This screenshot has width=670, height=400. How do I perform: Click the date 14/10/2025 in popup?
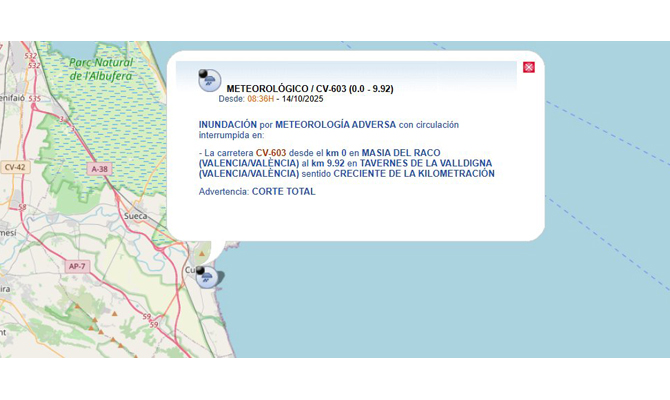[x=303, y=99]
